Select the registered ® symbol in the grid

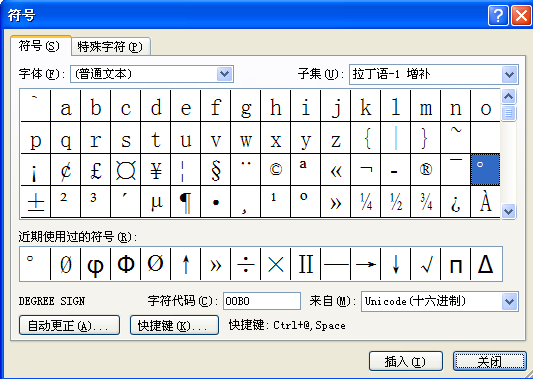426,169
